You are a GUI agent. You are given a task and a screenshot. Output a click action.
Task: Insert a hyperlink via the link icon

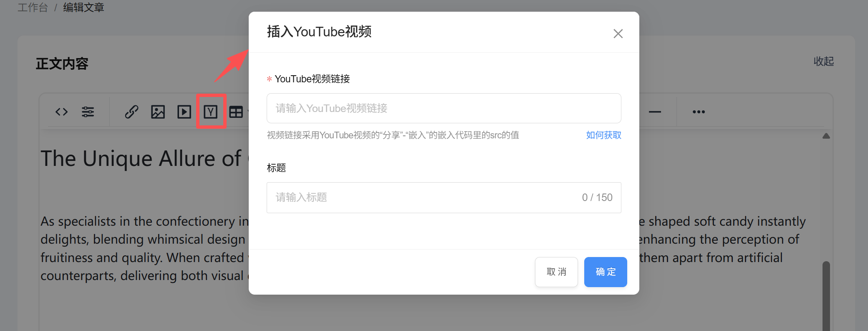(131, 112)
